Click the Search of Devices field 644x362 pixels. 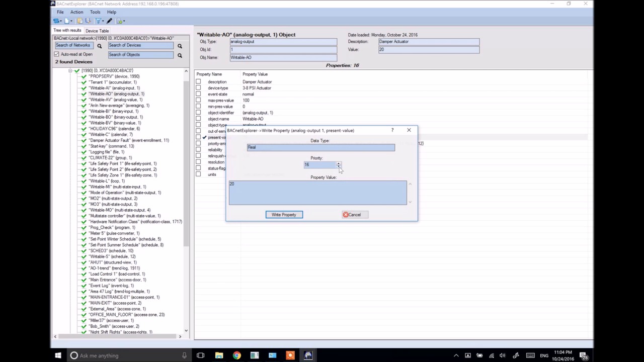coord(140,45)
